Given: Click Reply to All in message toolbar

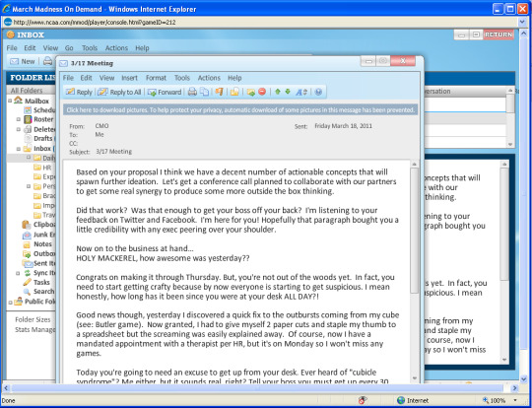Looking at the screenshot, I should pos(119,92).
